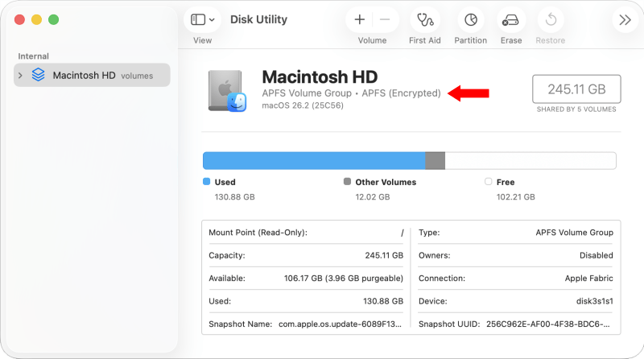Click the First Aid toolbar label
Viewport: 644px width, 359px height.
point(425,40)
